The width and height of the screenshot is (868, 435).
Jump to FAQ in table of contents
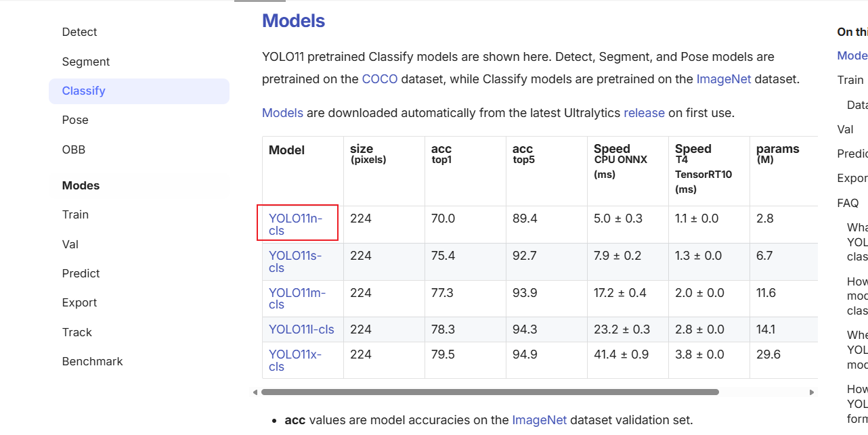(848, 203)
